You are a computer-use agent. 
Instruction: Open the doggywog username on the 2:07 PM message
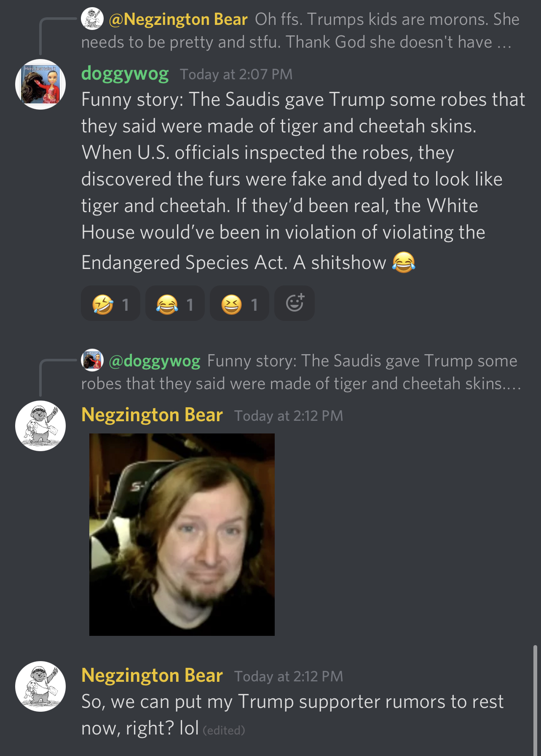(125, 73)
